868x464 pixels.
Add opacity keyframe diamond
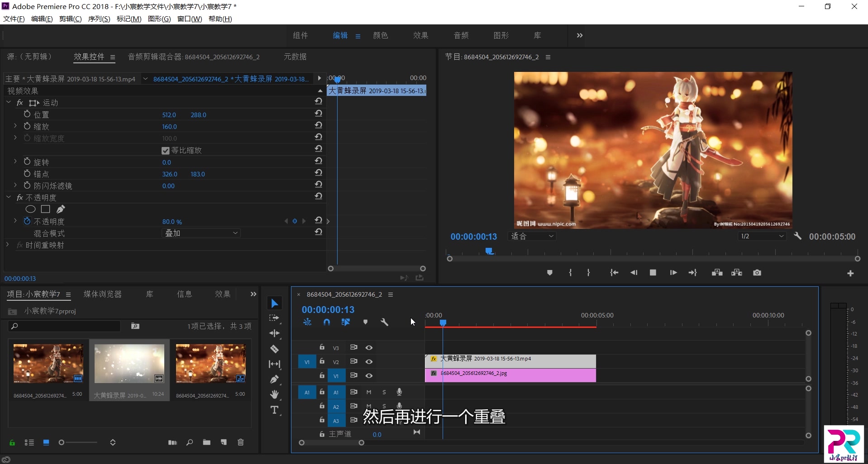pos(295,221)
